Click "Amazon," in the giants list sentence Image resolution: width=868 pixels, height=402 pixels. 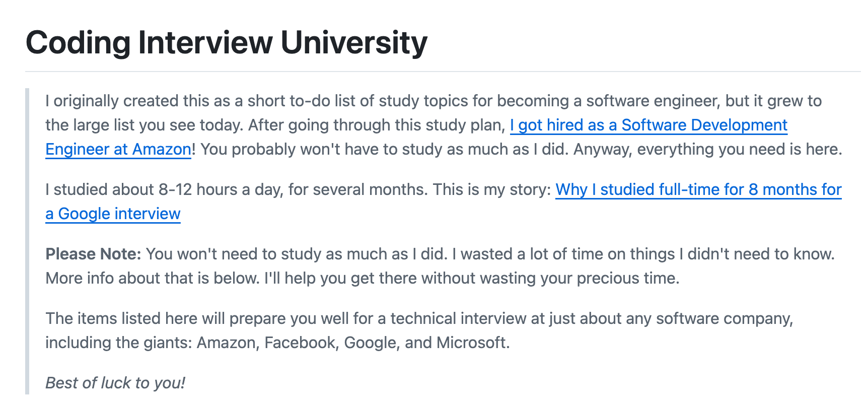point(228,343)
